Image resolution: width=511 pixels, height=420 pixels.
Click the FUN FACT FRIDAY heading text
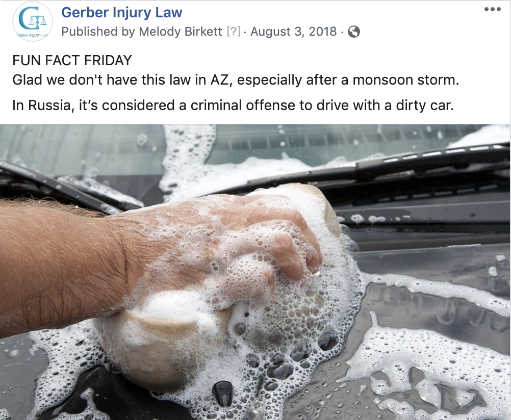[72, 60]
